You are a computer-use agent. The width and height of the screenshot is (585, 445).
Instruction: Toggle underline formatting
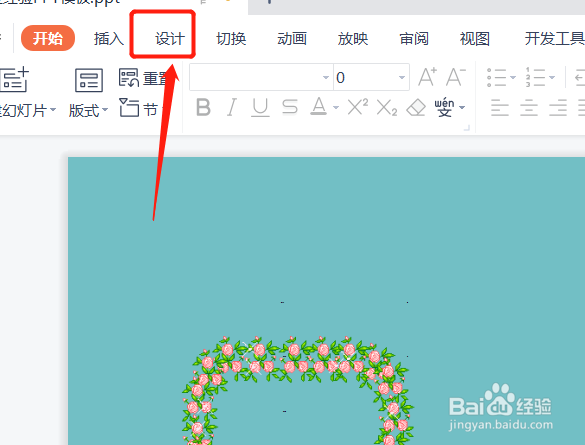[260, 107]
